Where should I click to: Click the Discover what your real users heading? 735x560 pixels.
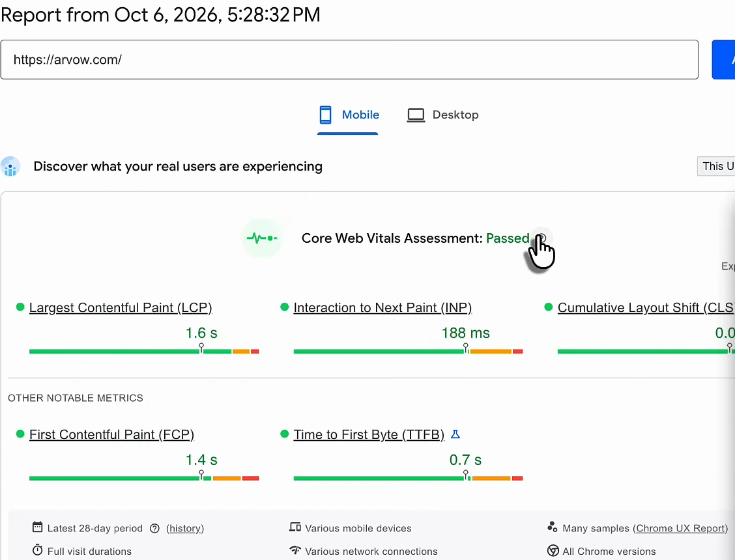click(x=178, y=166)
